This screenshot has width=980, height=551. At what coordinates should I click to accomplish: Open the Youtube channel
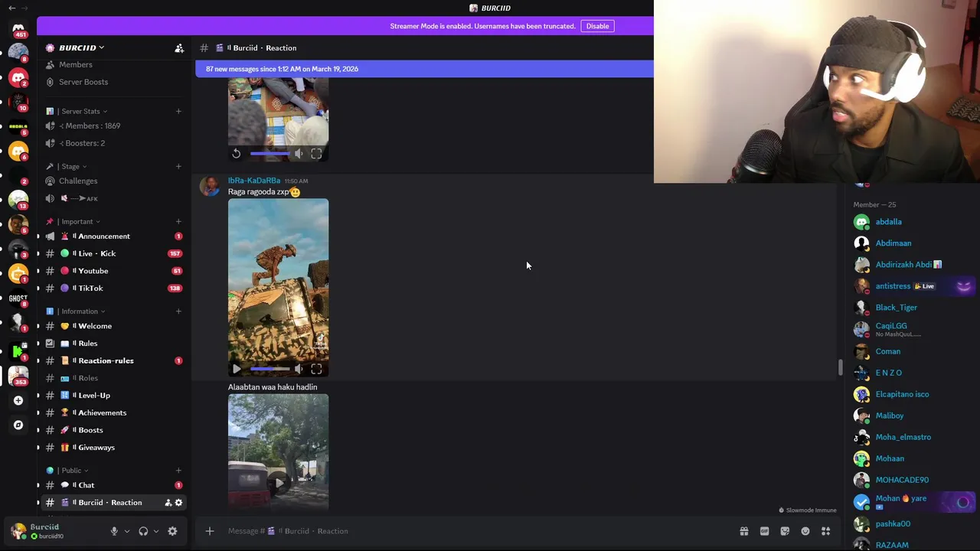93,271
